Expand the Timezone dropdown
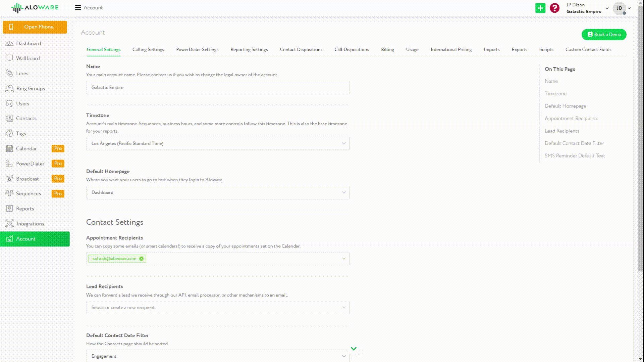Viewport: 644px width, 362px height. 218,143
